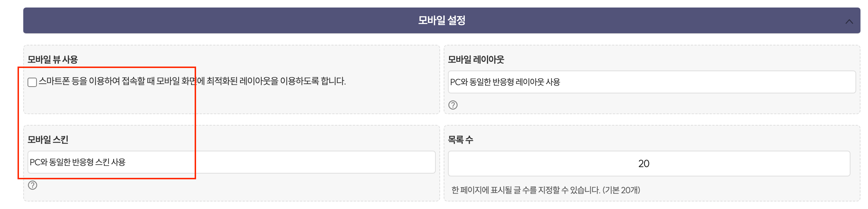Select the 모바일 뷰 사용 heading
Viewport: 868px width, 209px height.
coord(53,59)
